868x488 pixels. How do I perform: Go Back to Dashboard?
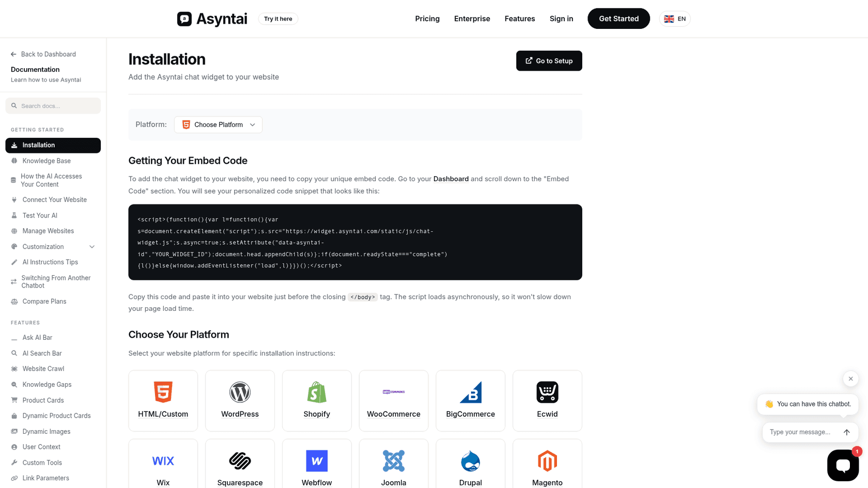(x=43, y=54)
